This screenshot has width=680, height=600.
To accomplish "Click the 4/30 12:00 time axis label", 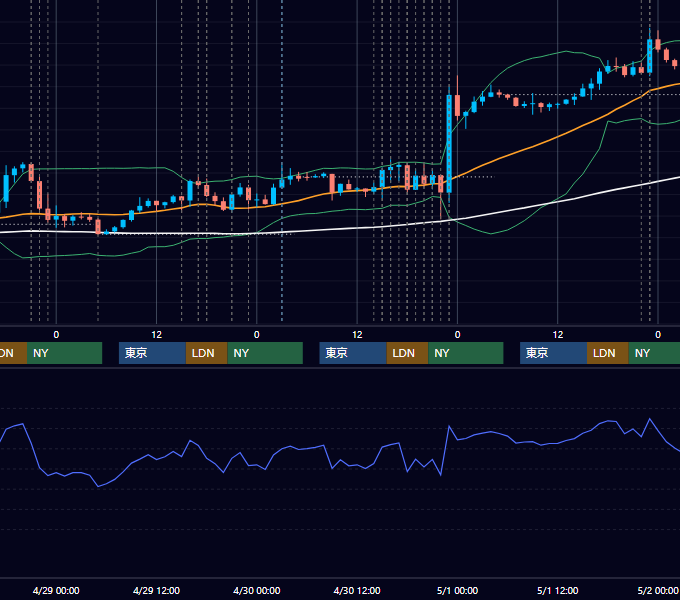I will [x=357, y=590].
